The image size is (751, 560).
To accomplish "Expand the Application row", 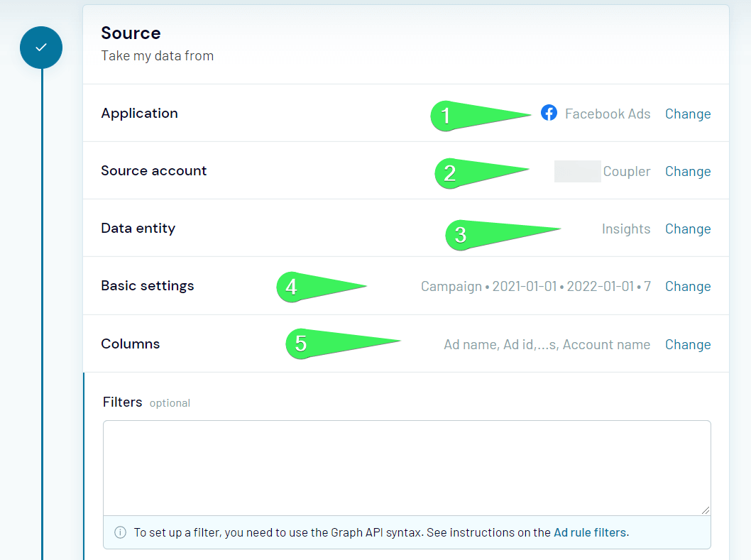I will coord(406,113).
